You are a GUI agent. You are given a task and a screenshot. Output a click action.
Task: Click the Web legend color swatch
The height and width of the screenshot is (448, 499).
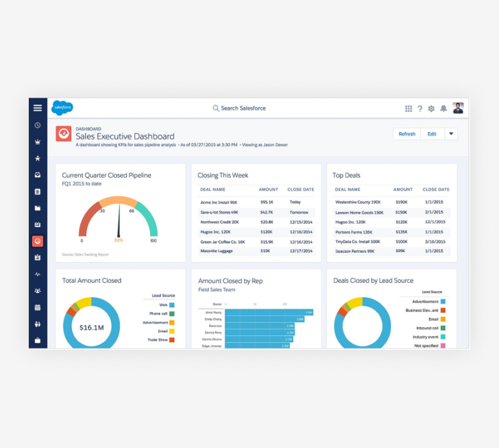[172, 305]
